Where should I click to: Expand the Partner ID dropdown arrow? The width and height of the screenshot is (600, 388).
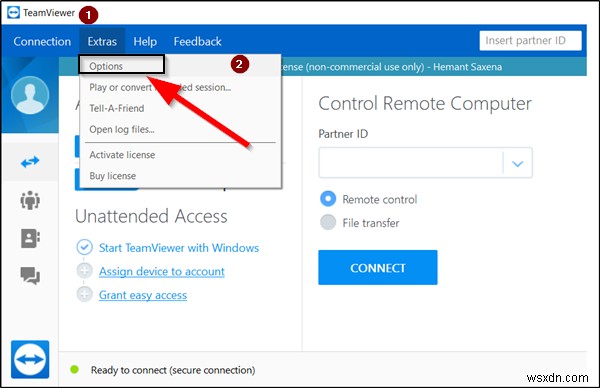[517, 163]
